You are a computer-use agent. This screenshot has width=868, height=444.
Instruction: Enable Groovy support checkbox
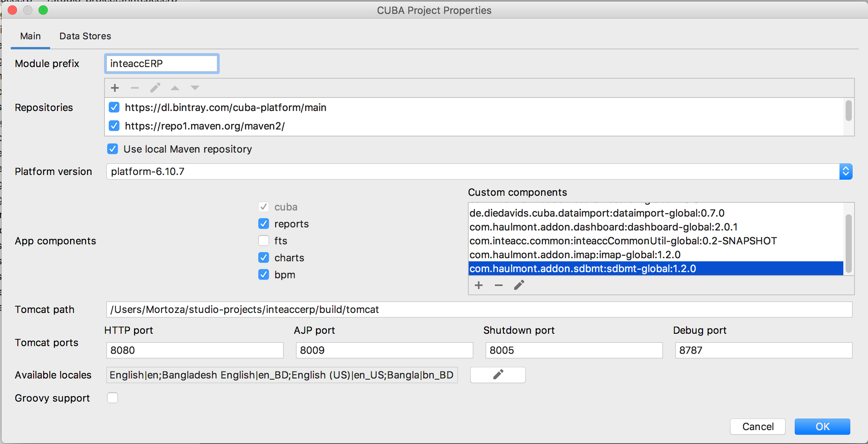[x=113, y=398]
